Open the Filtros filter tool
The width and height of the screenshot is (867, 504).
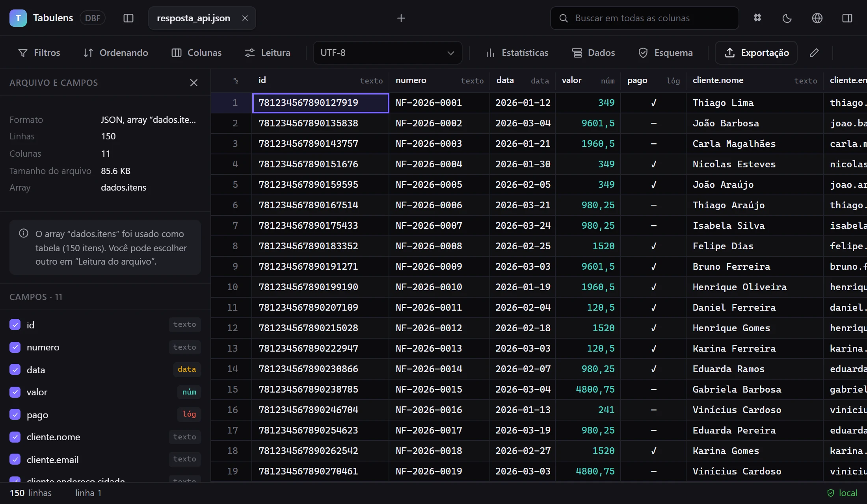39,53
